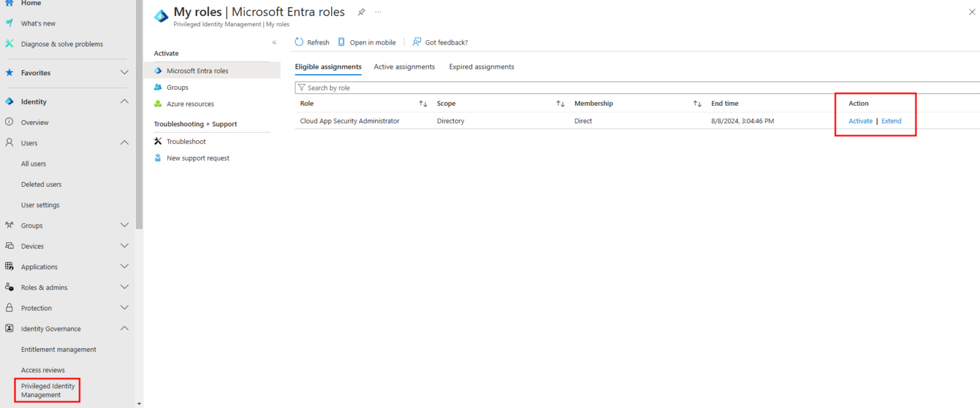Activate the Cloud App Security Administrator role
This screenshot has width=980, height=408.
coord(860,120)
